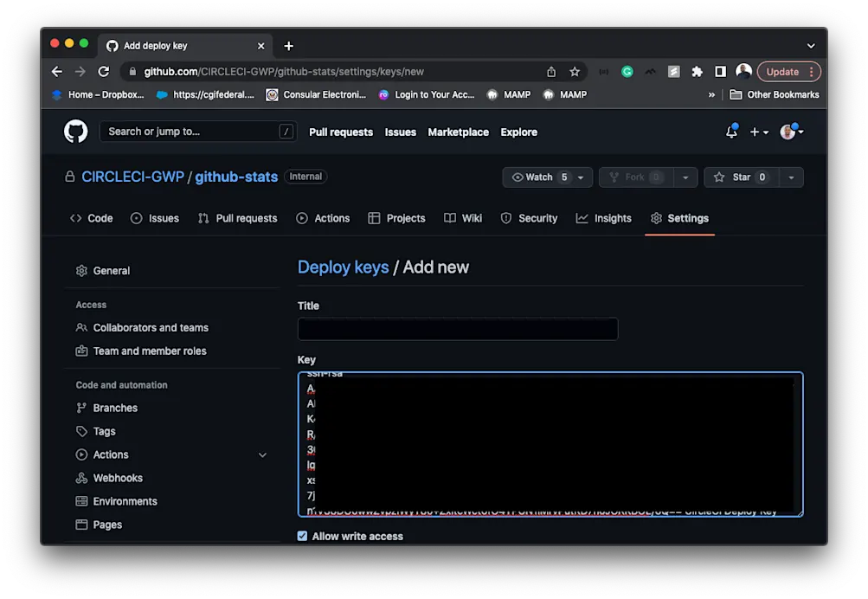Open the Insights tab
The image size is (868, 599).
603,218
